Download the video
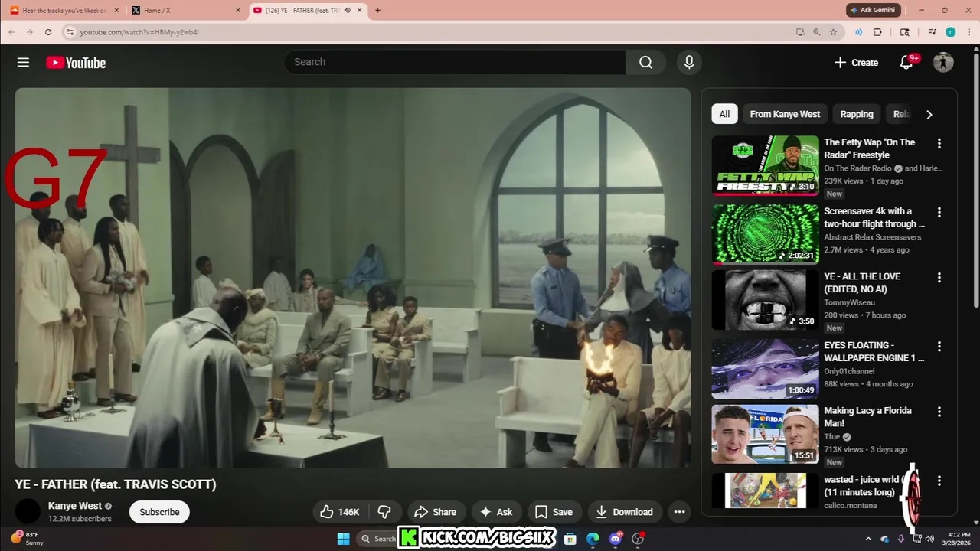This screenshot has width=980, height=551. click(x=624, y=512)
